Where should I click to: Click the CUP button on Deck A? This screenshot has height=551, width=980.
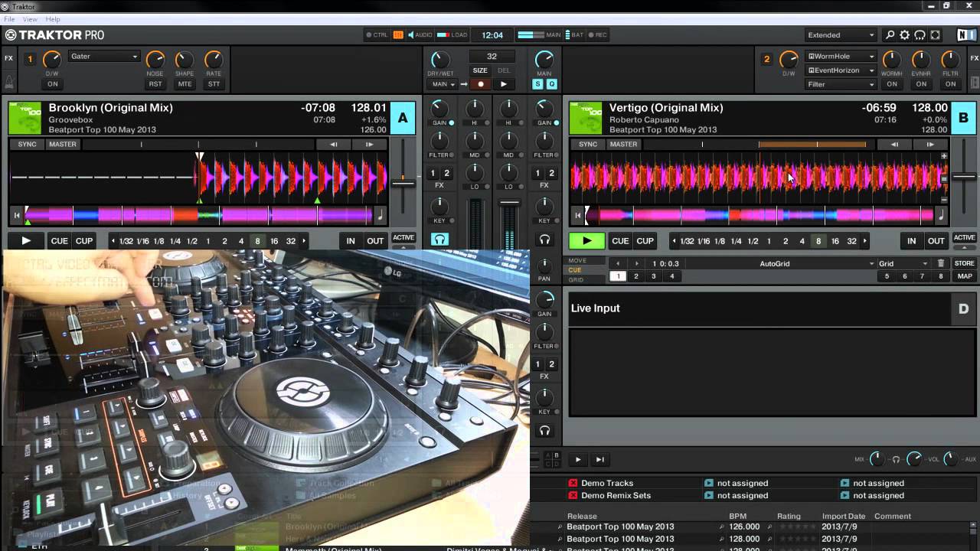coord(84,241)
